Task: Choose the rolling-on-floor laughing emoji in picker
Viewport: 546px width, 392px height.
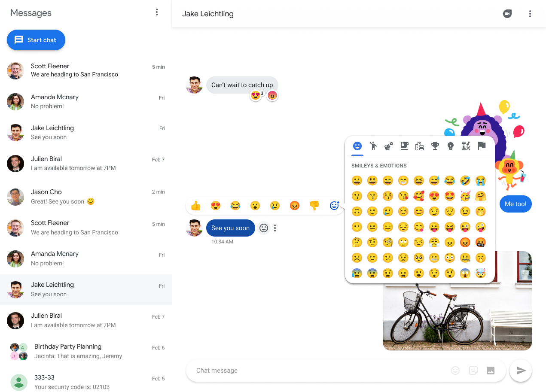Action: 465,180
